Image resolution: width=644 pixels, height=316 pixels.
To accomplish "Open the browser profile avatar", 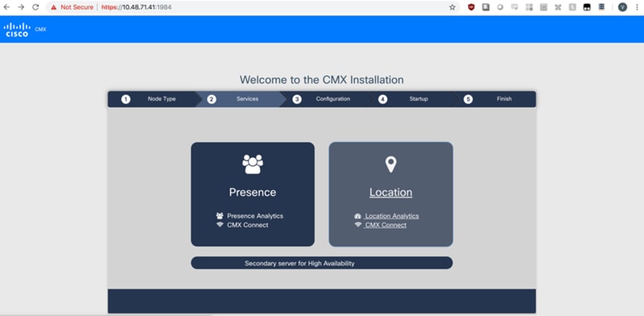I will point(622,7).
